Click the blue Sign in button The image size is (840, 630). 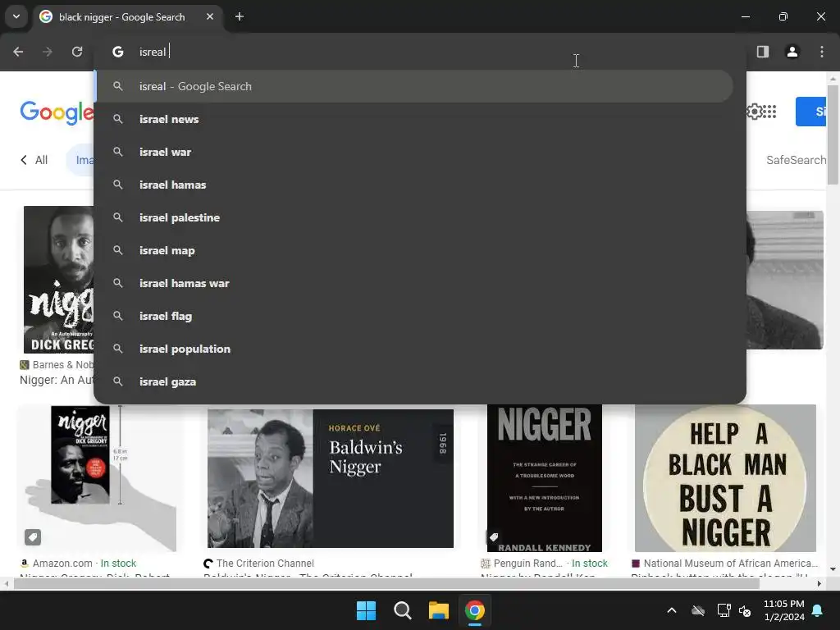[810, 112]
